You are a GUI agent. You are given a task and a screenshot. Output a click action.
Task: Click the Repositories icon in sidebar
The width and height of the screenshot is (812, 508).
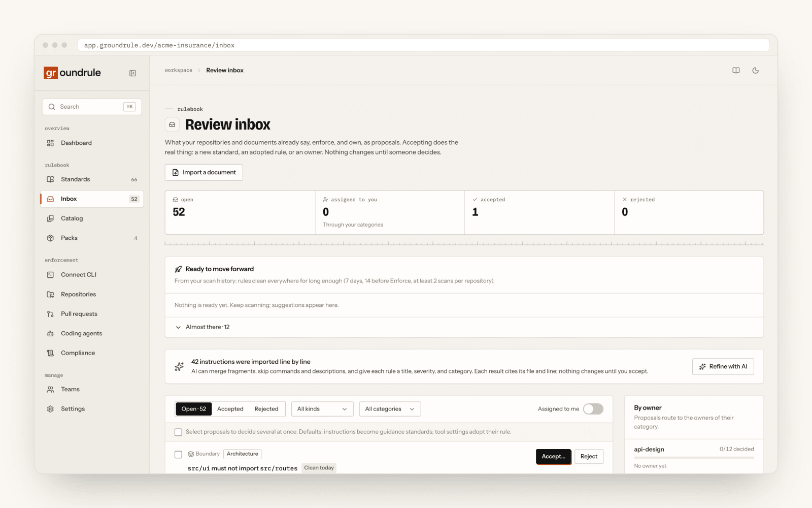tap(50, 295)
